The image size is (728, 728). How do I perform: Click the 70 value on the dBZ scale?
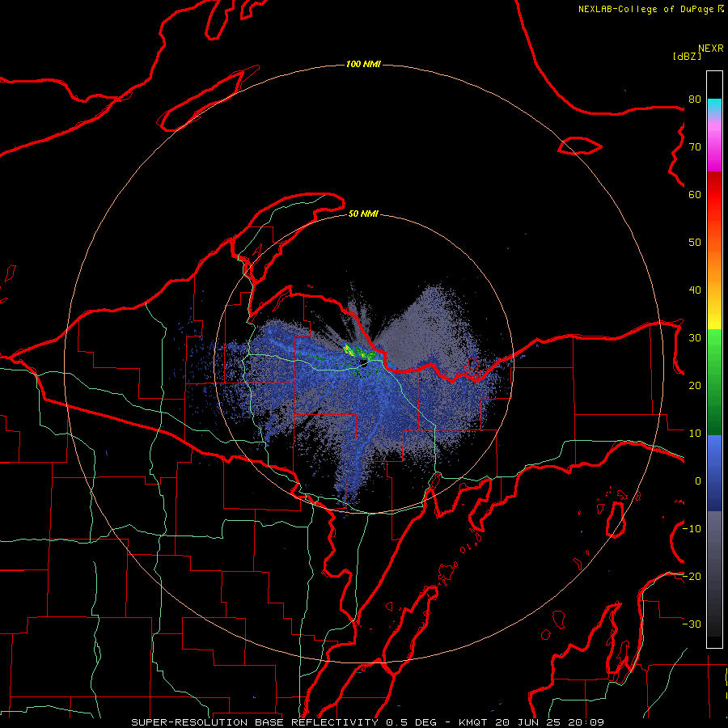(x=695, y=147)
